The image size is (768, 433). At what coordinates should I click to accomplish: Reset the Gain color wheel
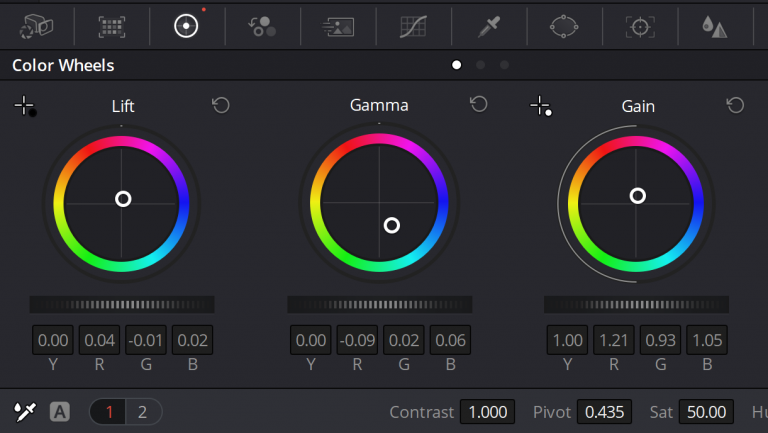[x=735, y=105]
